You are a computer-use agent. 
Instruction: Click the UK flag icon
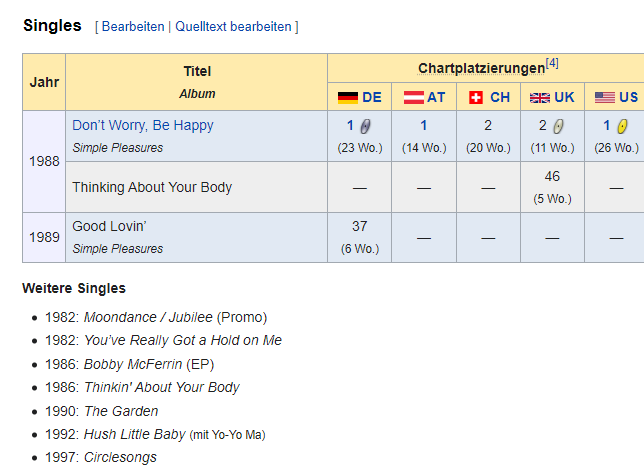(x=540, y=98)
